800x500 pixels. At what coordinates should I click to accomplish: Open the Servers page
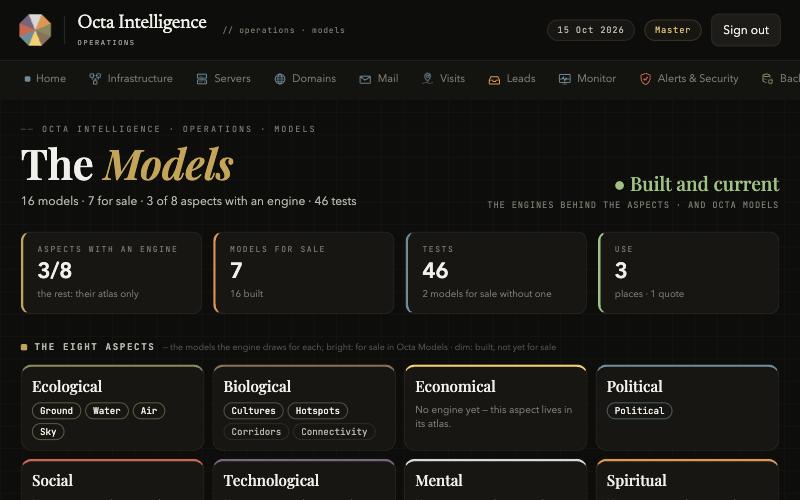223,79
